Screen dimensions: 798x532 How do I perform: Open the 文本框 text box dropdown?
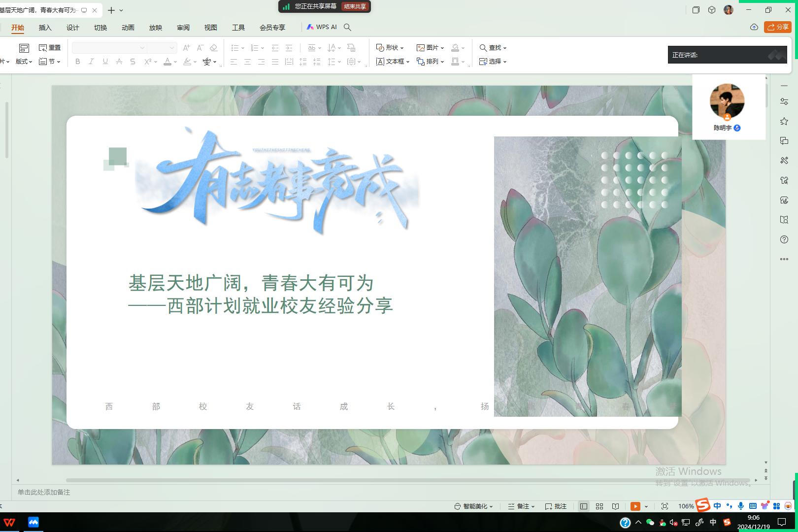[x=393, y=62]
